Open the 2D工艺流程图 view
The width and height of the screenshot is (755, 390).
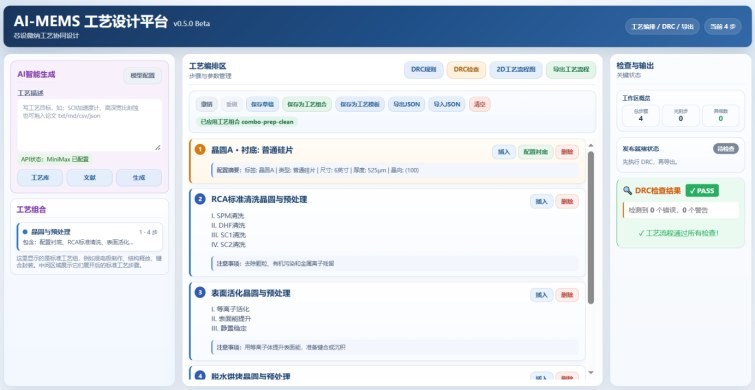click(x=516, y=70)
